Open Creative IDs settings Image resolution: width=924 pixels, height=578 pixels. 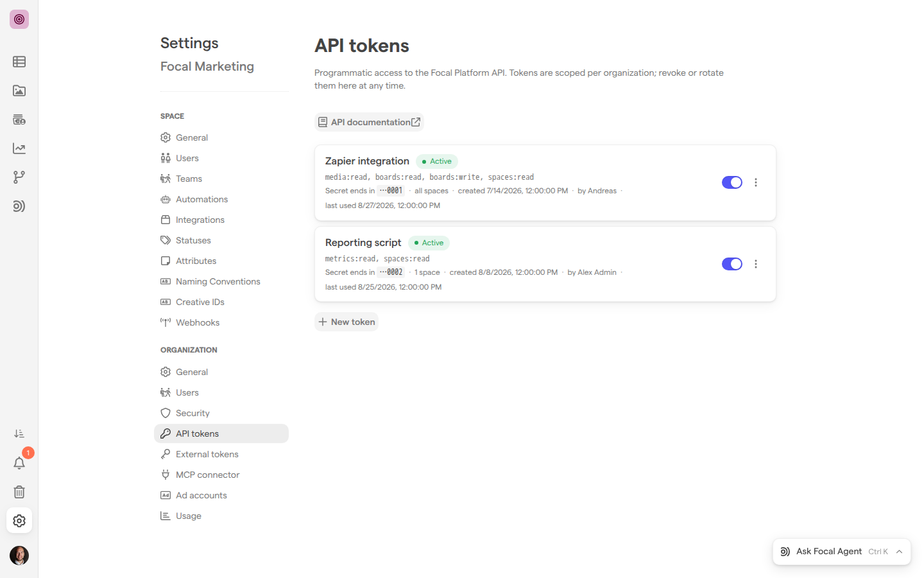pyautogui.click(x=221, y=302)
